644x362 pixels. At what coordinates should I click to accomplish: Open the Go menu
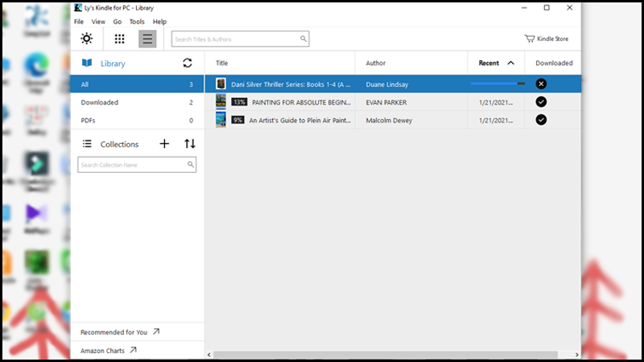[x=118, y=22]
